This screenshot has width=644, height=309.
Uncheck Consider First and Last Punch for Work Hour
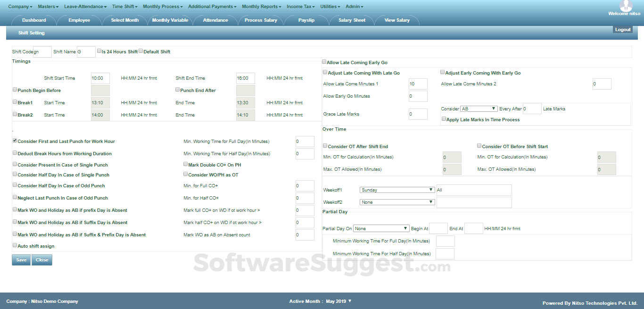[15, 140]
